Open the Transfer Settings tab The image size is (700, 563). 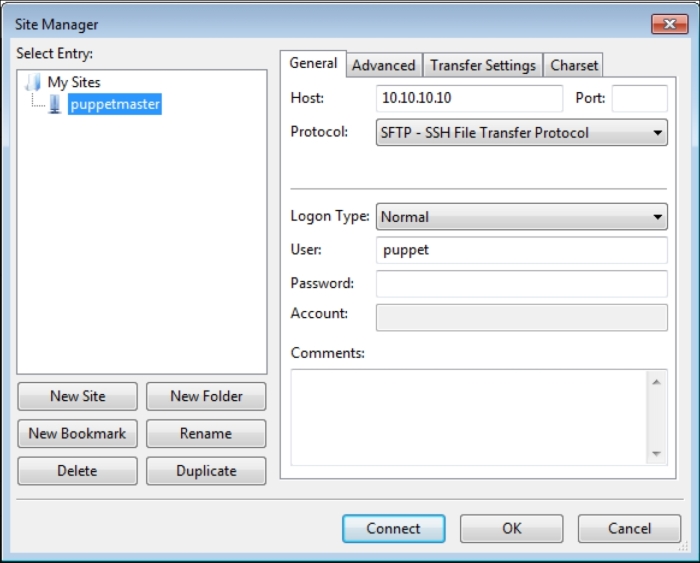click(482, 65)
